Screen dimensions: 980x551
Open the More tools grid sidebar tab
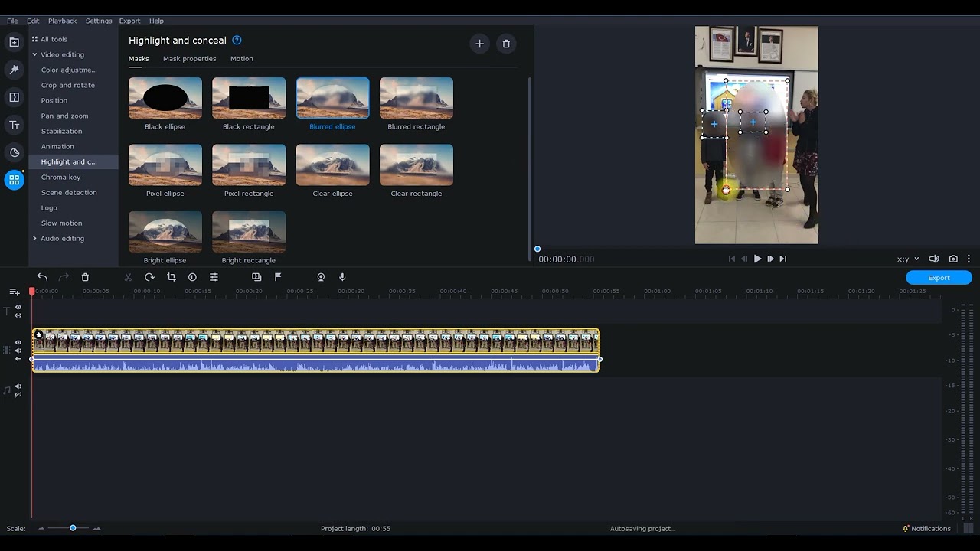click(x=14, y=180)
